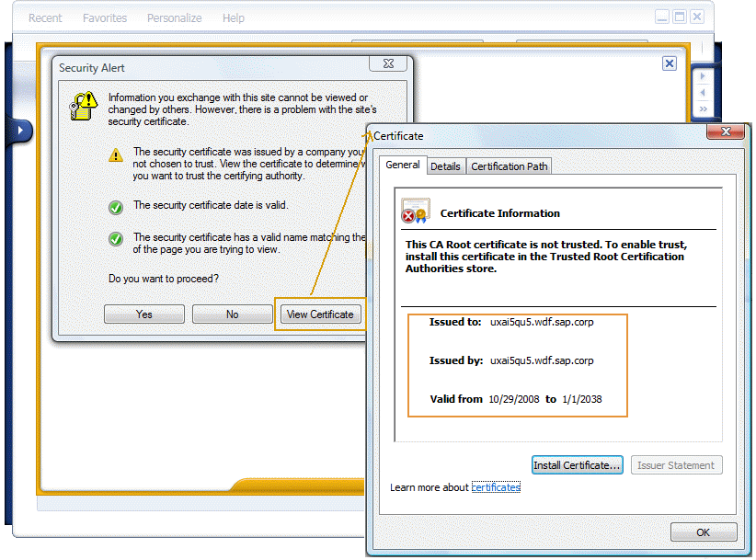Click Yes to proceed with the security alert

pos(143,314)
